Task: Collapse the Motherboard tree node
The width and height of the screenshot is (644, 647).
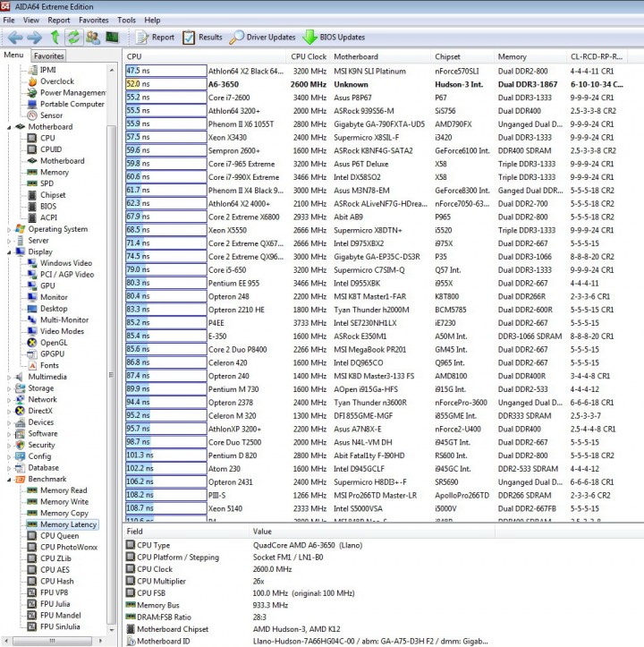Action: [x=9, y=127]
